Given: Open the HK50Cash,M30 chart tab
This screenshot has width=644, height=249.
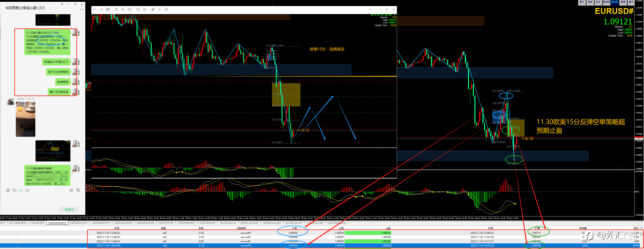Looking at the screenshot, I should [249, 223].
